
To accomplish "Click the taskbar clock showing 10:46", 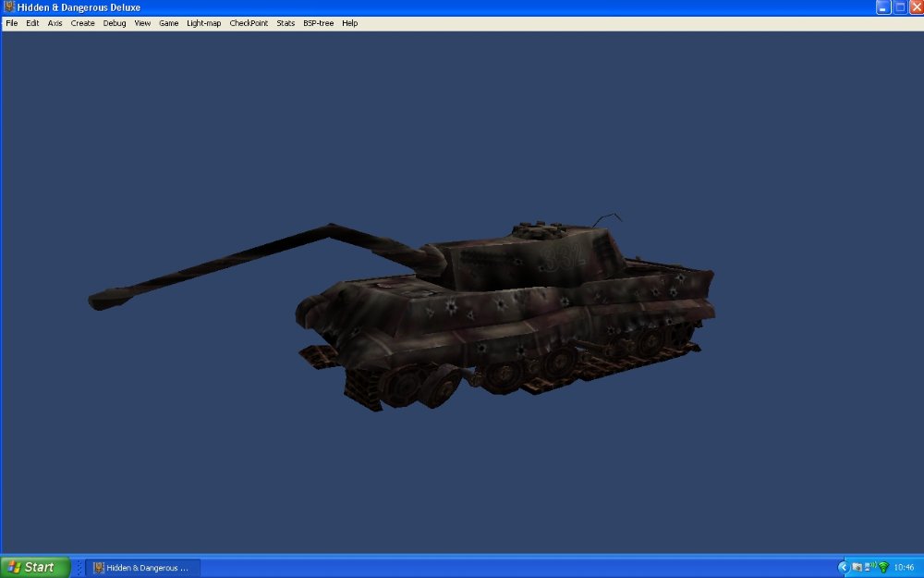I will click(x=904, y=568).
